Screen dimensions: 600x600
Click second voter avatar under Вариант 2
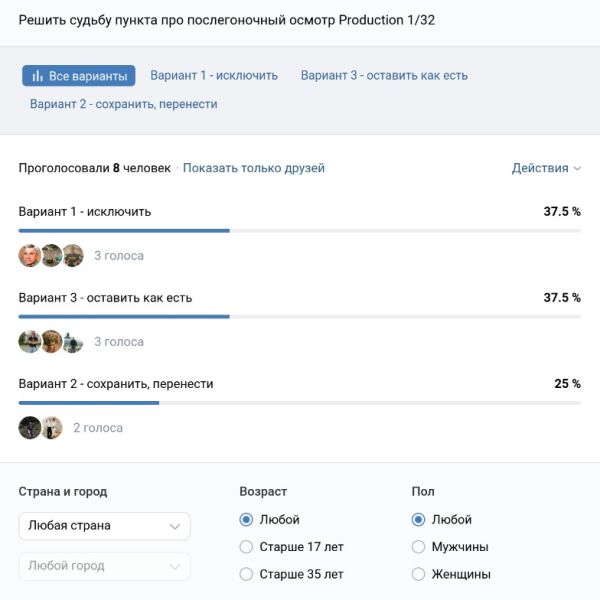point(51,427)
